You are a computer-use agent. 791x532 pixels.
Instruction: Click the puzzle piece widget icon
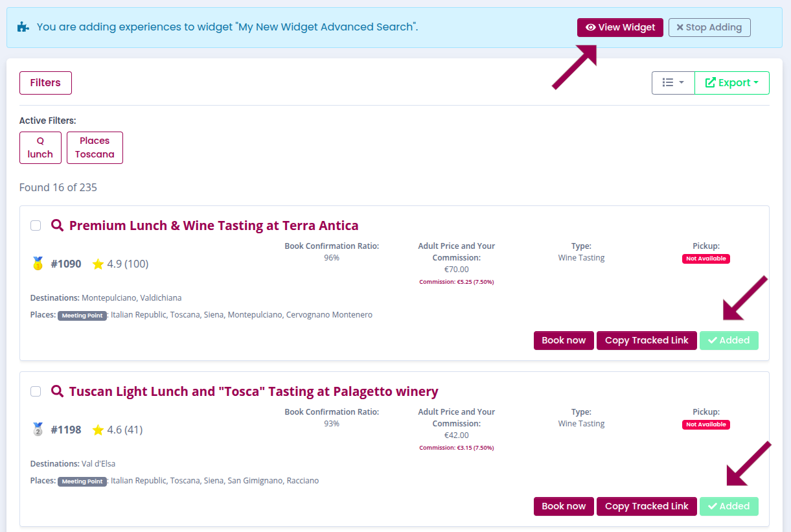click(23, 27)
